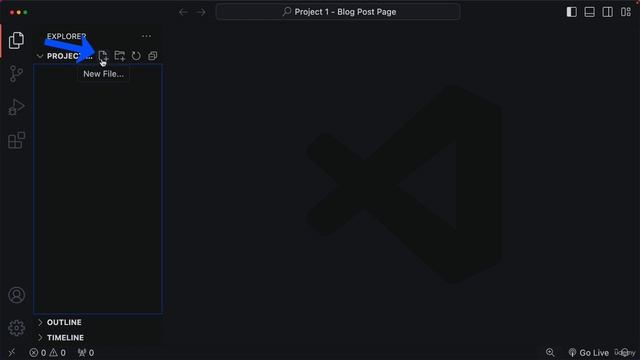Start Go Live server

point(588,353)
